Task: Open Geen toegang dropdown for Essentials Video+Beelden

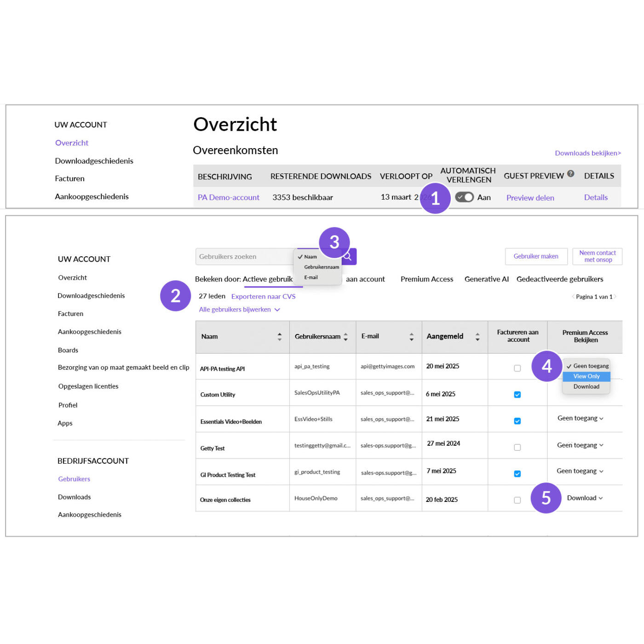Action: (x=580, y=418)
